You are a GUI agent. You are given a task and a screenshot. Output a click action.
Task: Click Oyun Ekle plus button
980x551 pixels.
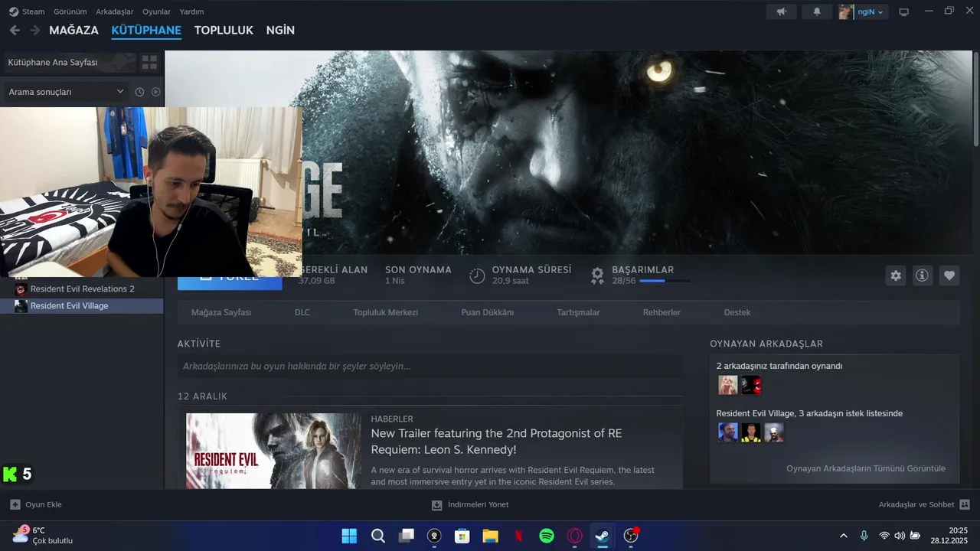coord(15,504)
